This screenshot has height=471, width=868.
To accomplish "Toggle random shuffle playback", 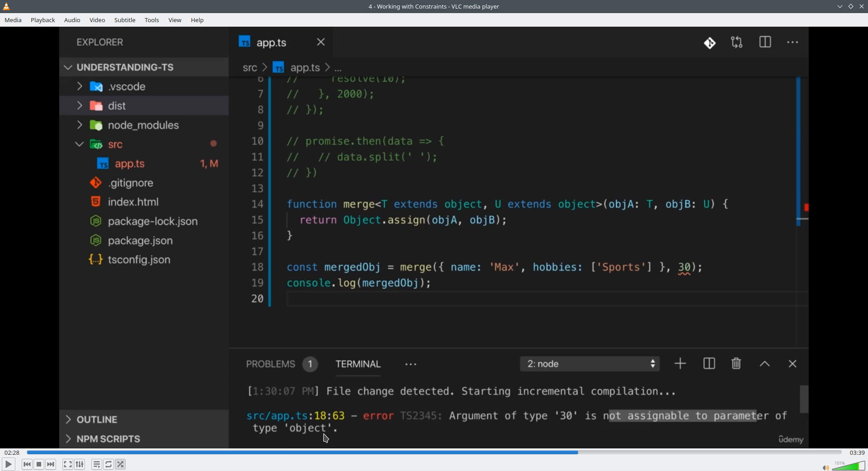I will [121, 464].
